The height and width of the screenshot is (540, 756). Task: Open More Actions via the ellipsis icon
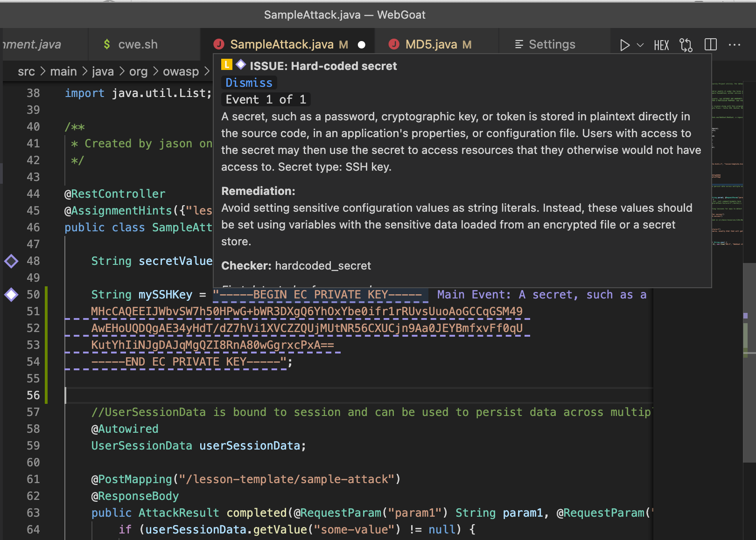tap(735, 45)
